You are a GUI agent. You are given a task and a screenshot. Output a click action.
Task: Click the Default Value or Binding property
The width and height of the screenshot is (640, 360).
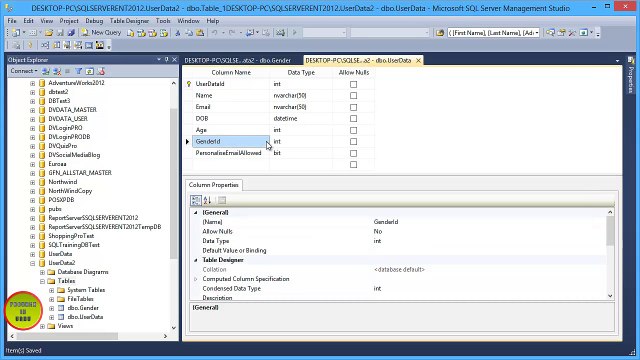click(x=234, y=251)
